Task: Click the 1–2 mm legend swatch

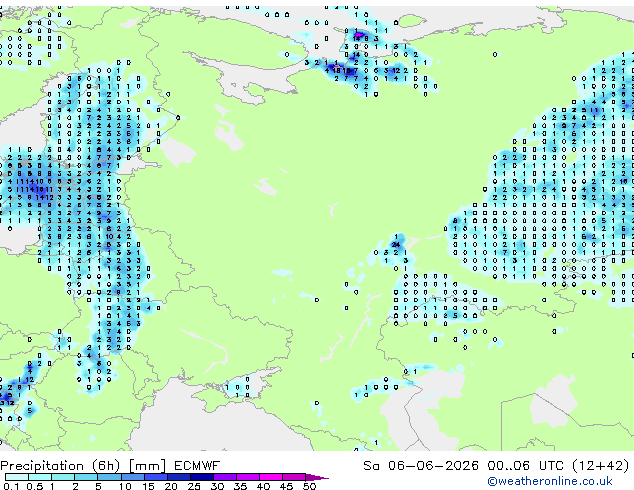Action: 63,477
